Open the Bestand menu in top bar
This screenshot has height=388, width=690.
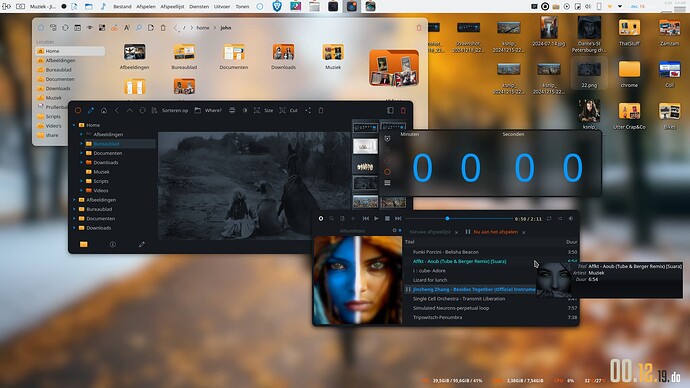(x=122, y=7)
